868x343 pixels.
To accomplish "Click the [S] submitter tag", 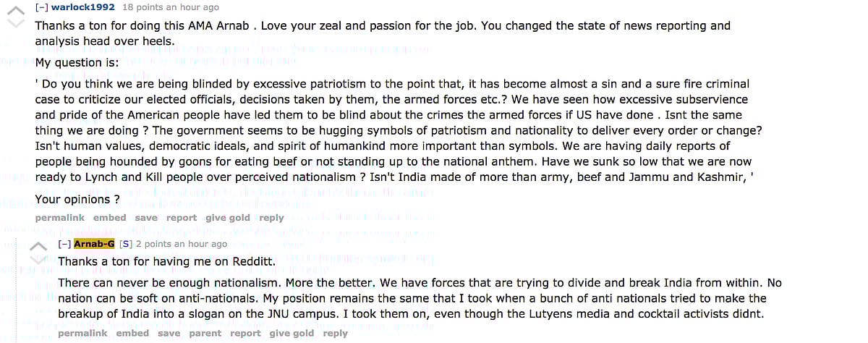I will pyautogui.click(x=126, y=244).
